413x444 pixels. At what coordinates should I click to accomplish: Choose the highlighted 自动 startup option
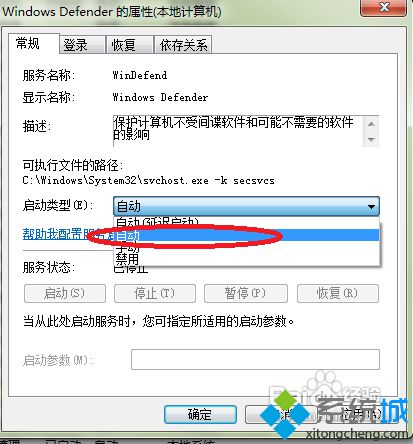[246, 236]
